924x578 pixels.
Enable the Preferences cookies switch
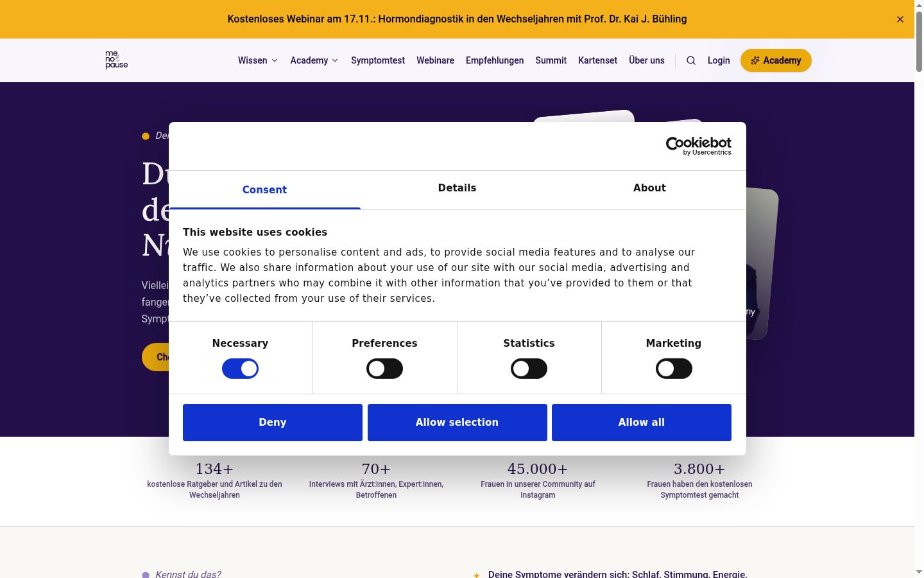384,369
